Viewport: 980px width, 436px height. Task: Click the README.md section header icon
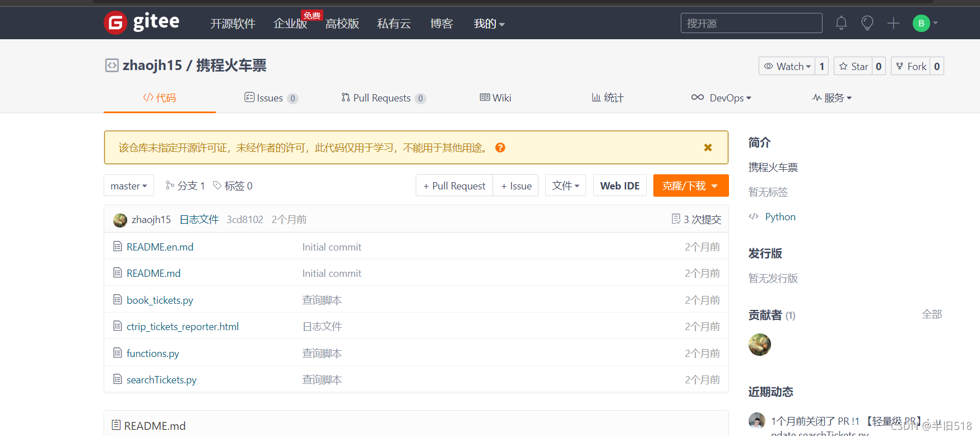[116, 425]
